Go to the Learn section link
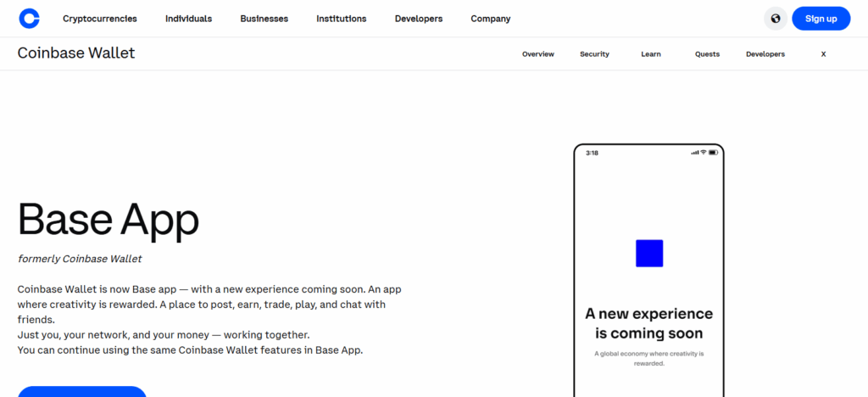 pos(651,53)
